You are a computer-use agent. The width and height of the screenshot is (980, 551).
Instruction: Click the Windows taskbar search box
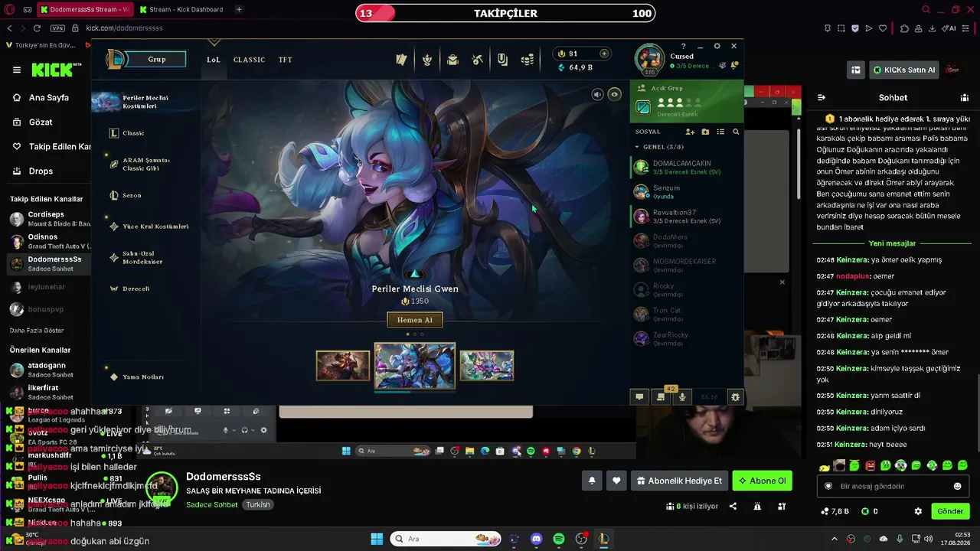(x=446, y=539)
